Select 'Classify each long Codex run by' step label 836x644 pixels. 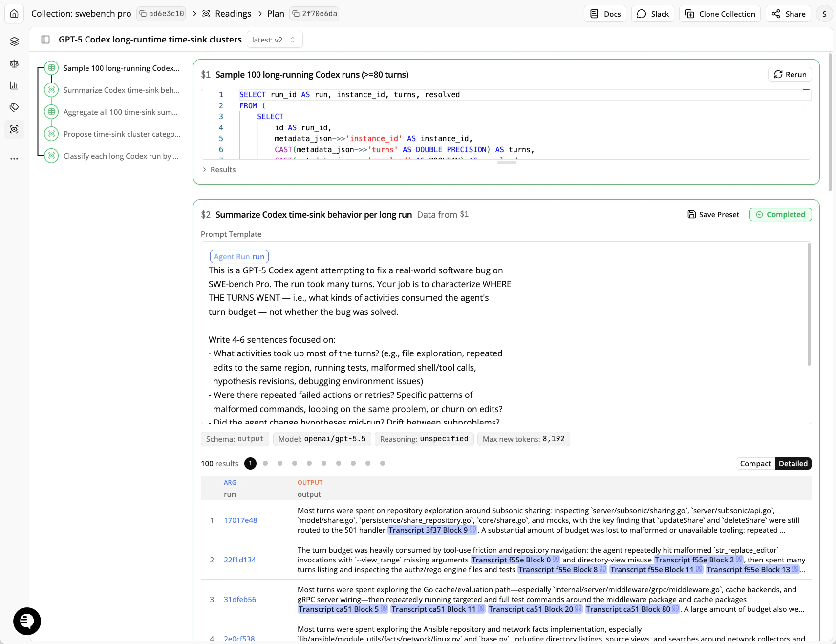[x=121, y=156]
